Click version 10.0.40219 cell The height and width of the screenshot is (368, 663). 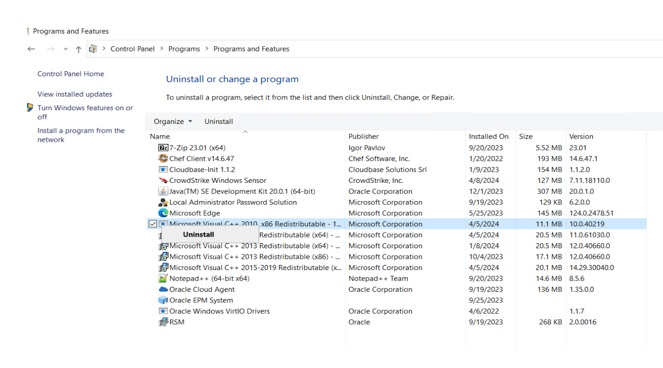coord(586,224)
